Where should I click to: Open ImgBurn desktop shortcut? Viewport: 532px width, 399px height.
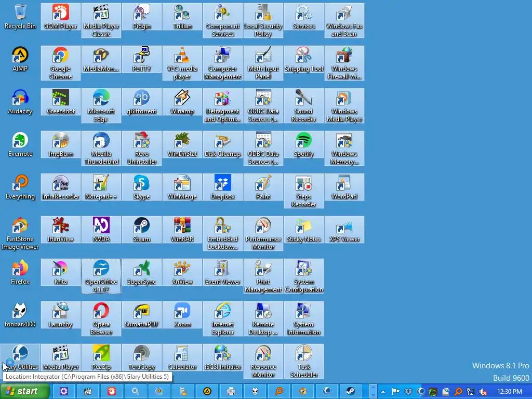point(61,144)
